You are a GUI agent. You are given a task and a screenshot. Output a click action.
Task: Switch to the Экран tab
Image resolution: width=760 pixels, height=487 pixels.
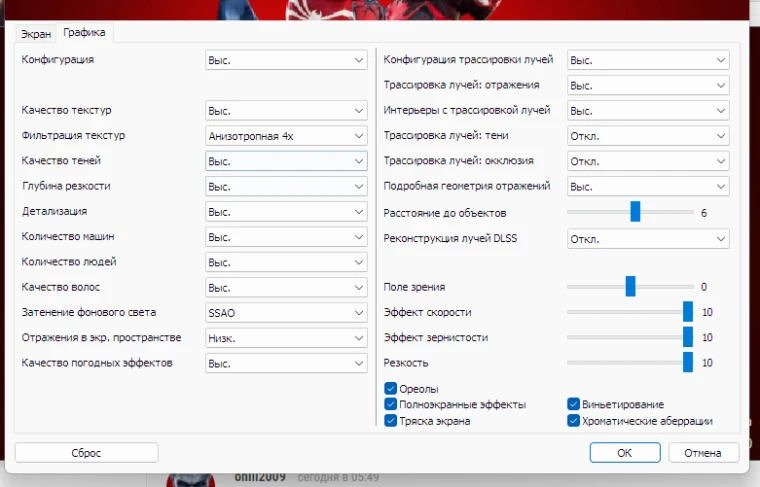pos(35,34)
